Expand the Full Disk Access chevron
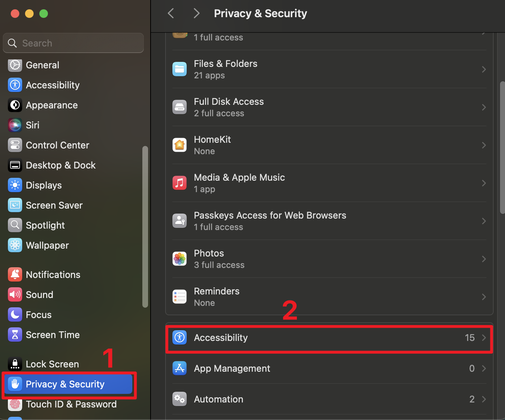Viewport: 505px width, 420px height. point(484,107)
